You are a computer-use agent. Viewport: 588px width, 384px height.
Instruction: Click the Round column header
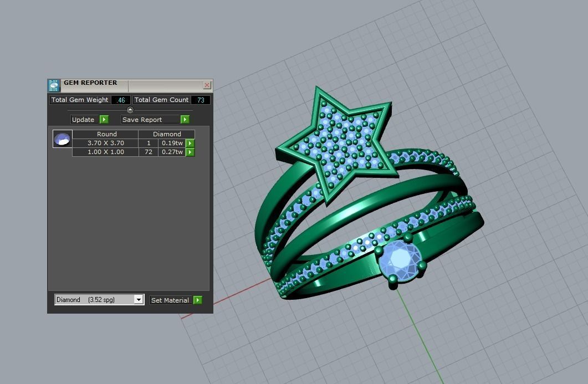coord(106,134)
